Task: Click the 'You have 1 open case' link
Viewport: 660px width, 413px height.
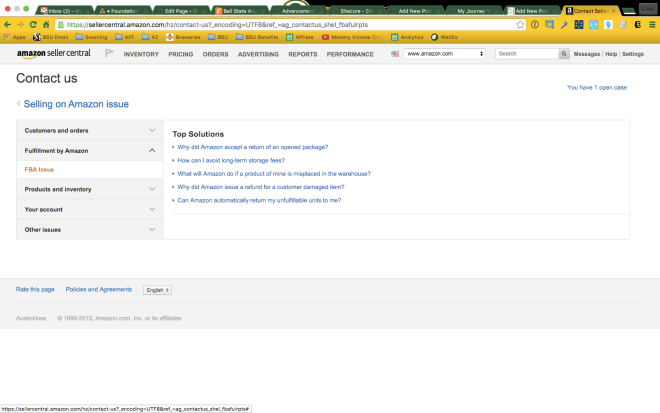Action: [596, 88]
